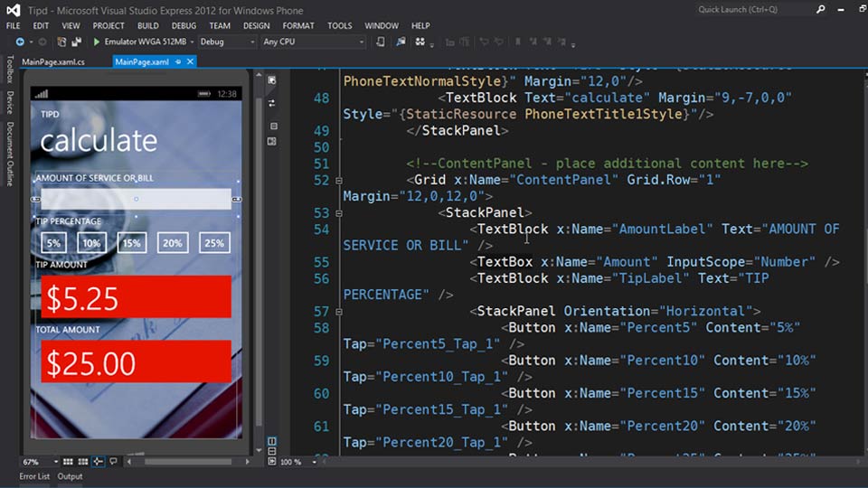Close the MainPage.xaml tab
The height and width of the screenshot is (488, 868).
coord(190,61)
